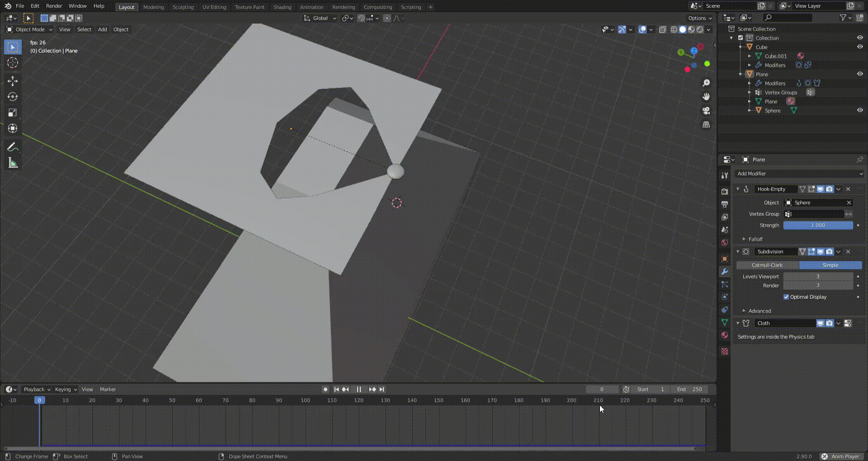Viewport: 868px width, 461px height.
Task: Switch viewport to wireframe shading mode
Action: coord(674,29)
